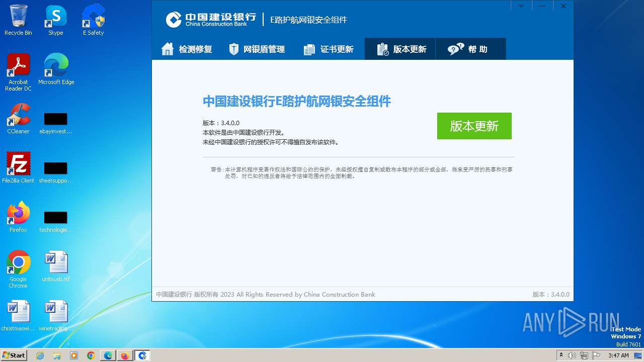Close the E路护航 window
Image resolution: width=644 pixels, height=362 pixels.
pos(563,6)
